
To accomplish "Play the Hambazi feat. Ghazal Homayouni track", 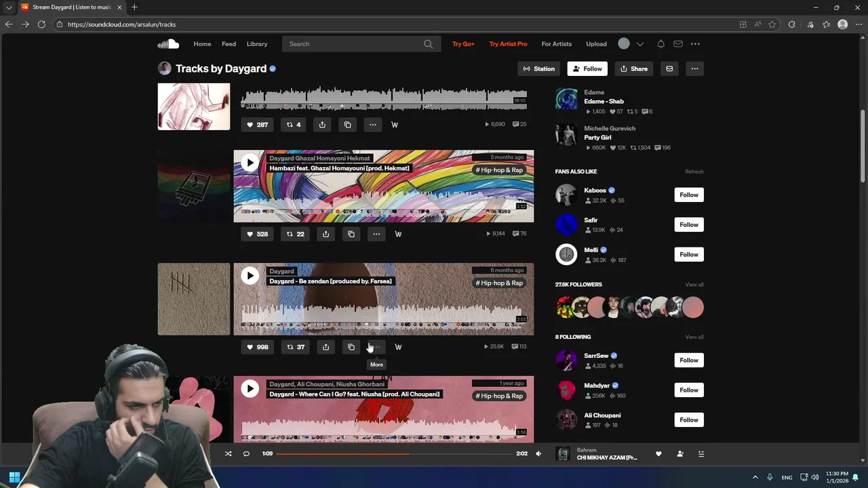I will coord(250,163).
